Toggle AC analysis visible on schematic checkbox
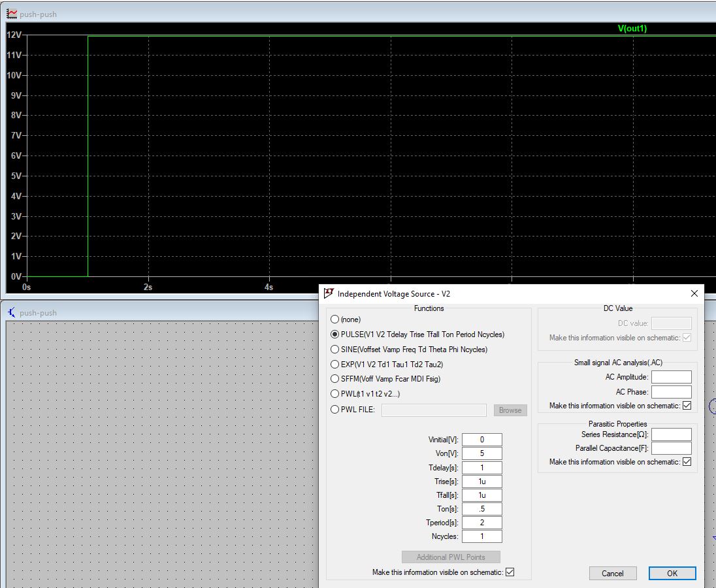 pos(687,405)
